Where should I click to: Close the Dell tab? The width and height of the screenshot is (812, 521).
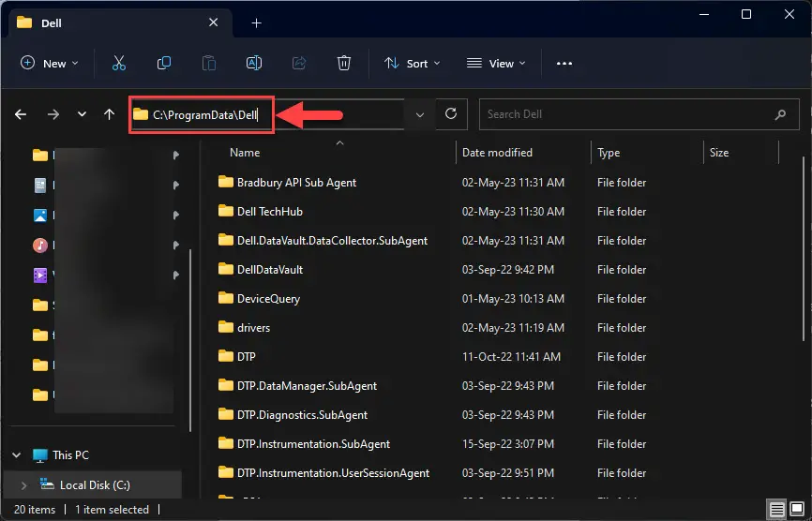pyautogui.click(x=214, y=22)
